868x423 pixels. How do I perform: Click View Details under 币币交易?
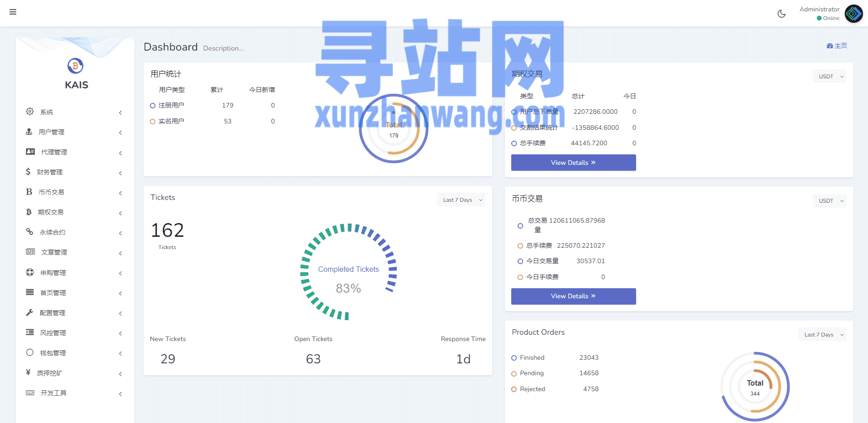[x=573, y=296]
